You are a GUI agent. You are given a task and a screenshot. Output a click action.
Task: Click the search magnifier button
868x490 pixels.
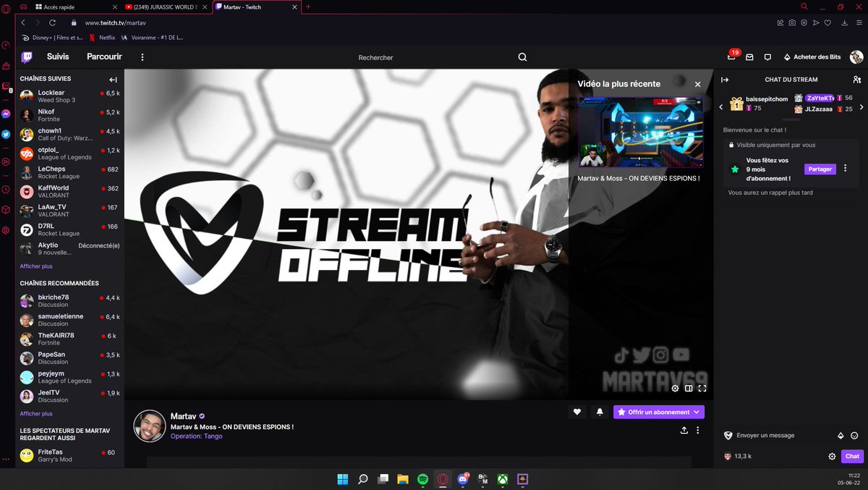[x=522, y=57]
